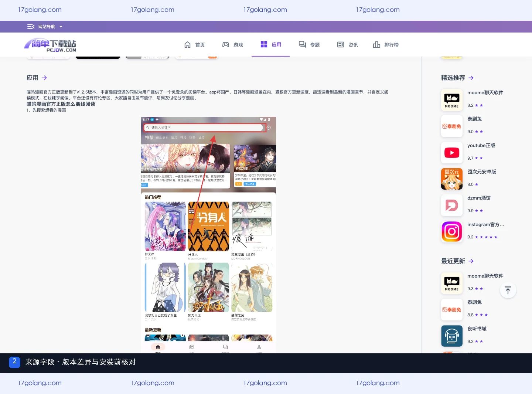This screenshot has height=394, width=532.
Task: Click the chart icon beside 排行榜
Action: pyautogui.click(x=376, y=45)
